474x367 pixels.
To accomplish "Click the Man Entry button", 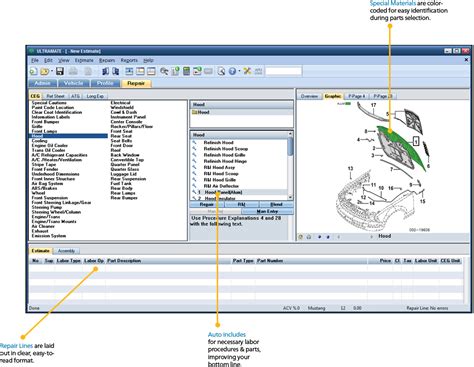I will click(x=267, y=211).
